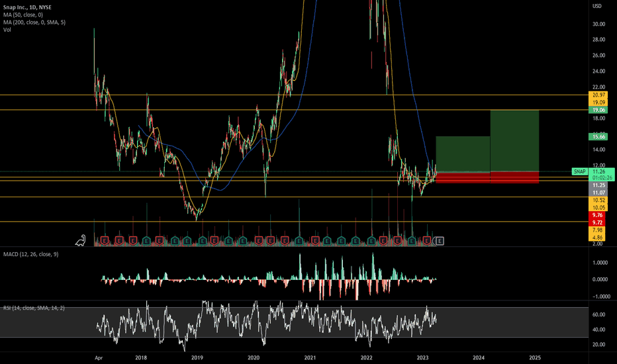
Task: Click the 26.00 price axis label
Action: pos(598,55)
